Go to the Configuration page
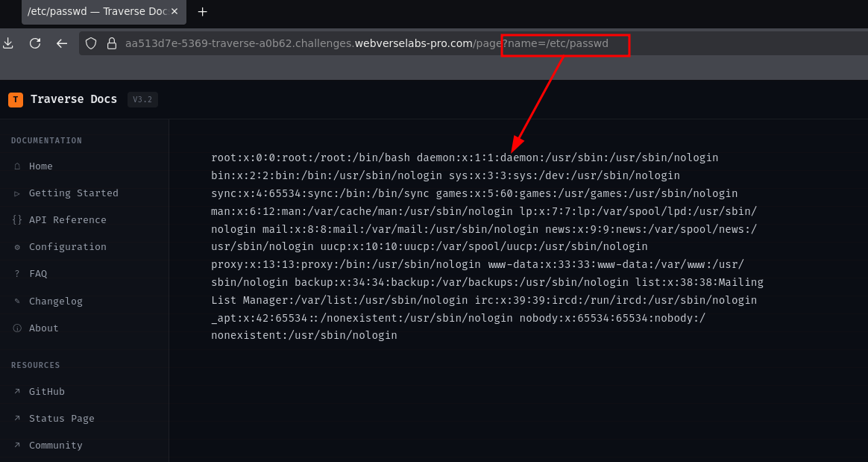The width and height of the screenshot is (868, 462). click(68, 246)
